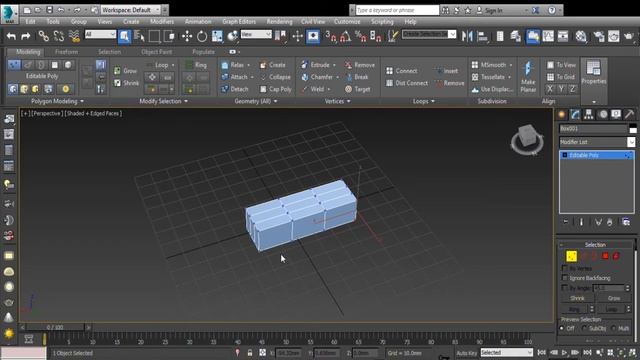Choose the Select and Rotate tool

coord(202,36)
